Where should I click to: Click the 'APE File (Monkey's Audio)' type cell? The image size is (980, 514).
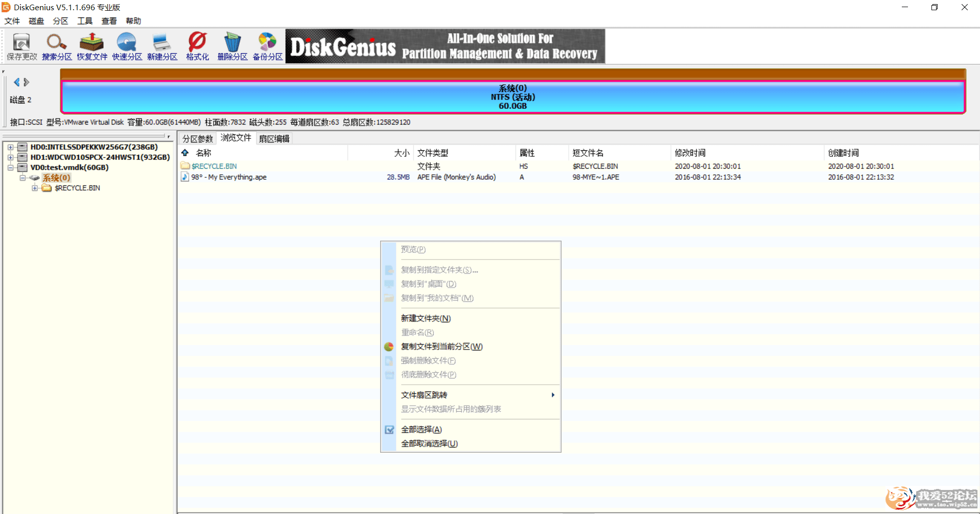456,177
